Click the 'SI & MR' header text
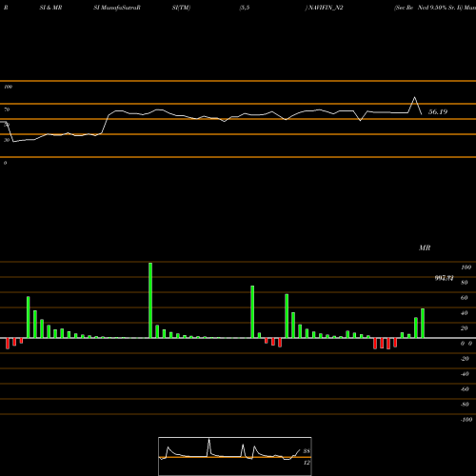The image size is (476, 476). (x=50, y=8)
